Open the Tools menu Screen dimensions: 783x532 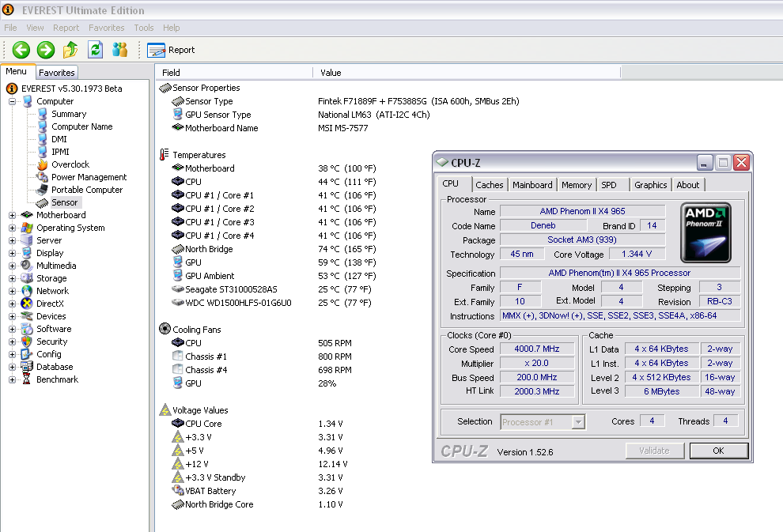pyautogui.click(x=144, y=28)
